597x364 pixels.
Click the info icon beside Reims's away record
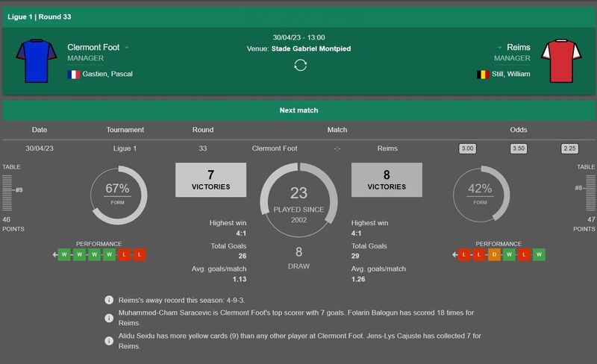point(109,300)
